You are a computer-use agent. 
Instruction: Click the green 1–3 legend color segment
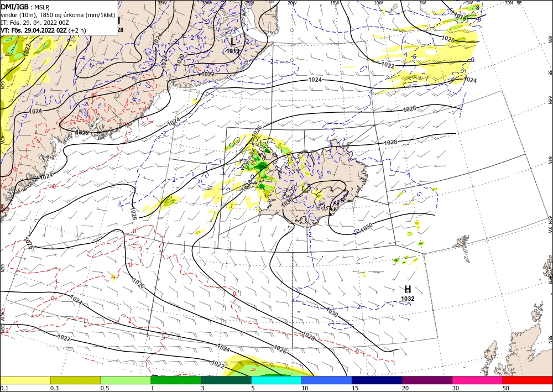(x=176, y=380)
